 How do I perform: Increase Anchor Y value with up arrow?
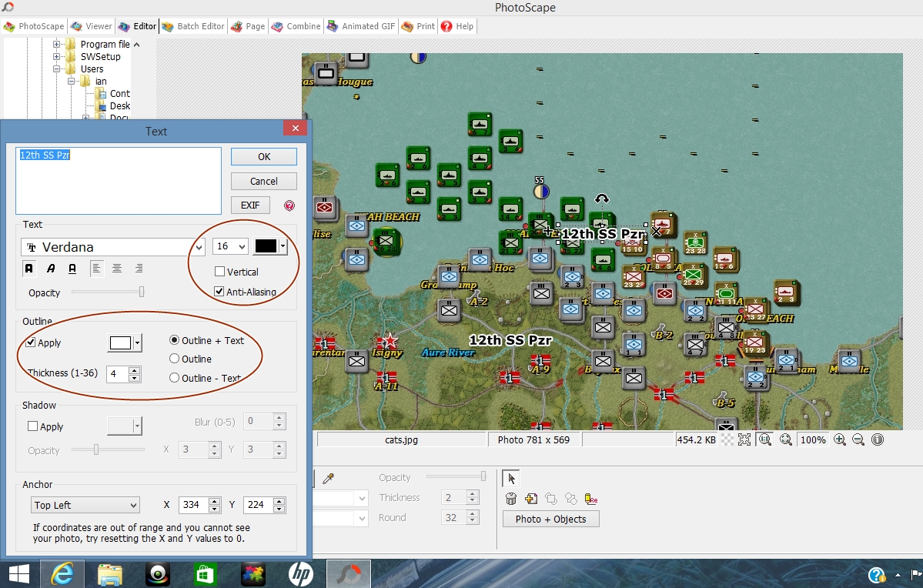(x=279, y=502)
